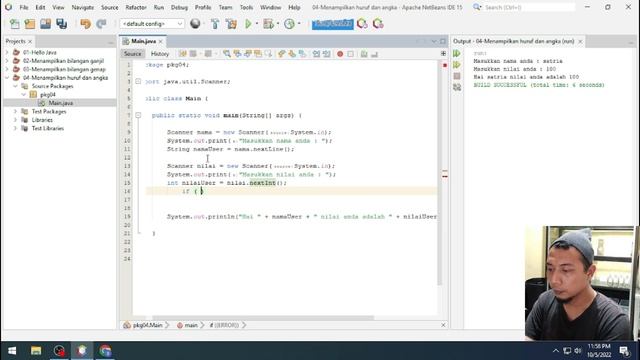
Task: Click the settings icon below stop in the Output panel
Action: coord(457,87)
